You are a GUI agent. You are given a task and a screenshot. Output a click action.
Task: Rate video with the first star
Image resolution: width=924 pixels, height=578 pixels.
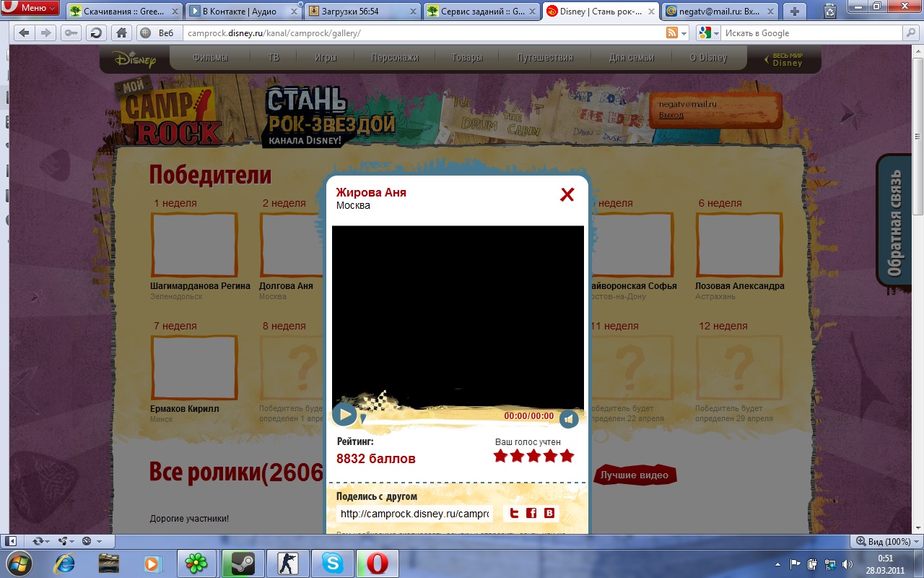pyautogui.click(x=500, y=456)
